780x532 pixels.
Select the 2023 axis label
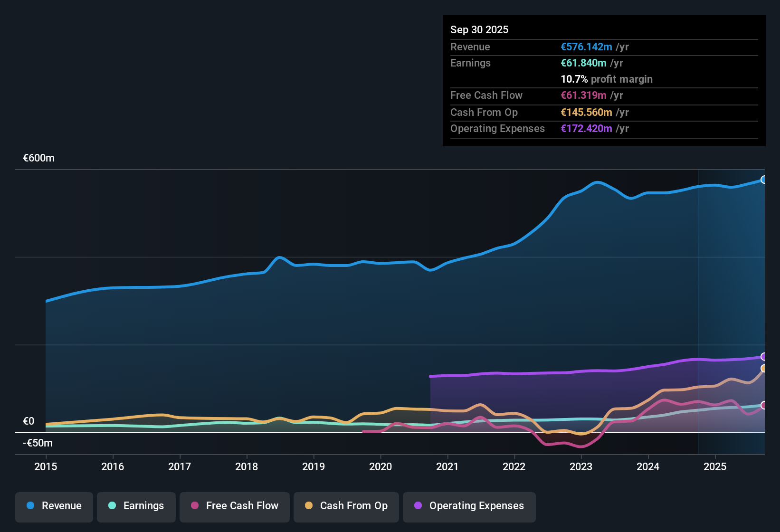580,467
